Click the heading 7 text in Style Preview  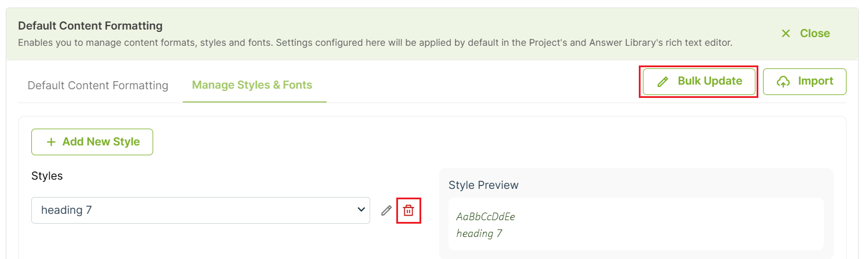click(x=479, y=234)
